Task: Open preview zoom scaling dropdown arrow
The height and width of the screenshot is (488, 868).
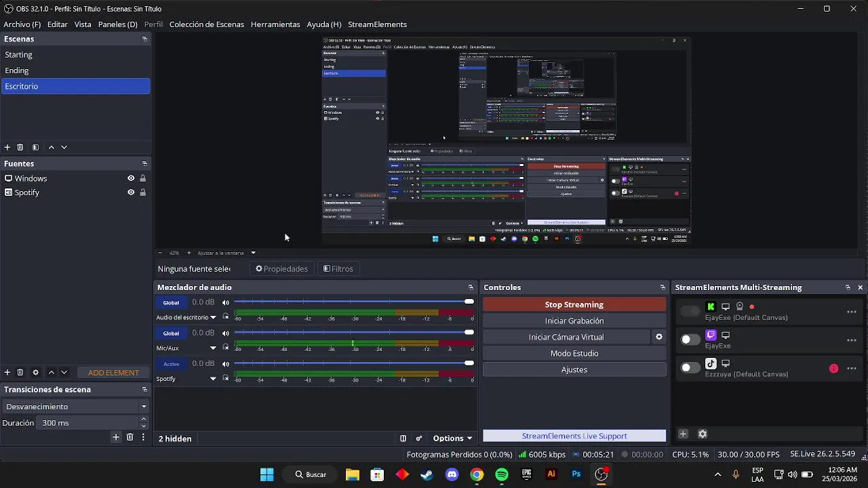Action: [253, 253]
